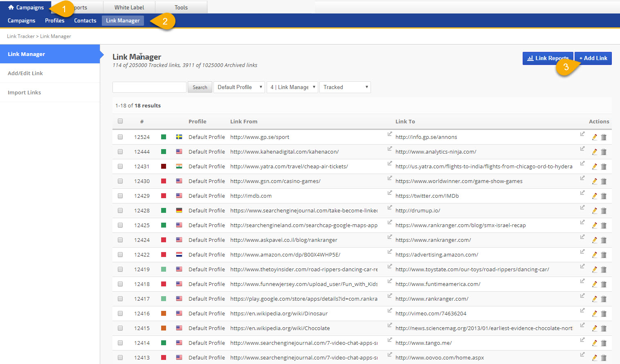Click the home icon in the Campaigns tab

coord(11,7)
